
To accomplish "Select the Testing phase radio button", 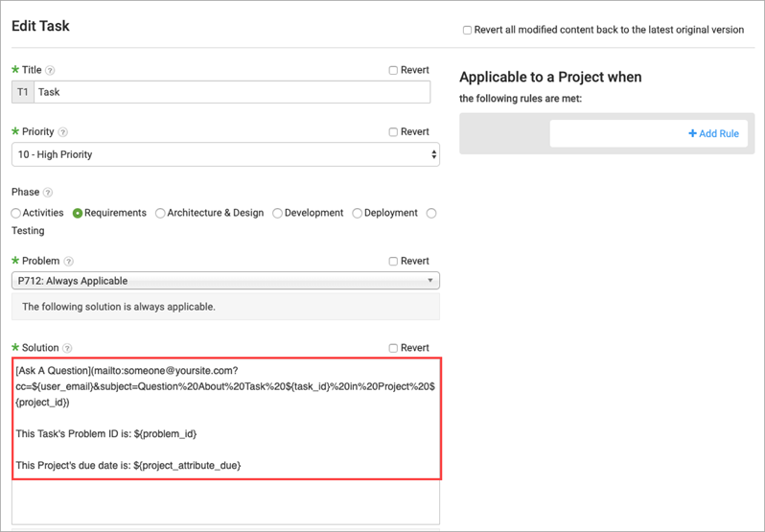I will pyautogui.click(x=431, y=214).
